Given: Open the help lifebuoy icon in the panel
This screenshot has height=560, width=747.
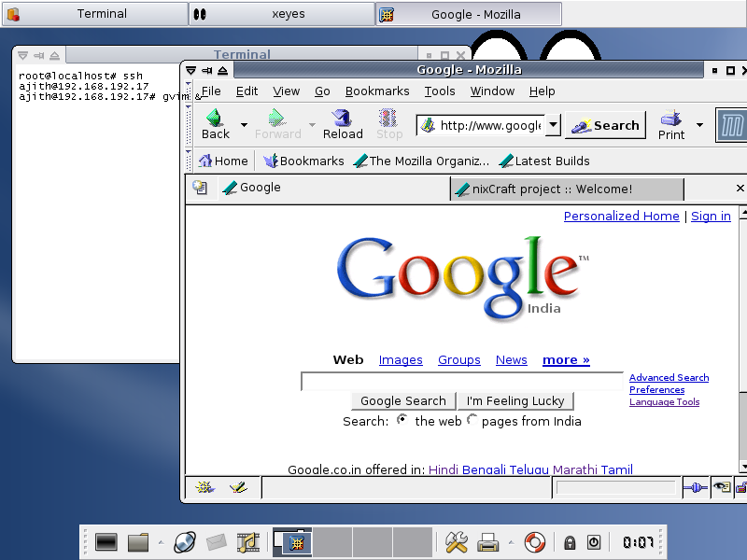Looking at the screenshot, I should point(534,542).
